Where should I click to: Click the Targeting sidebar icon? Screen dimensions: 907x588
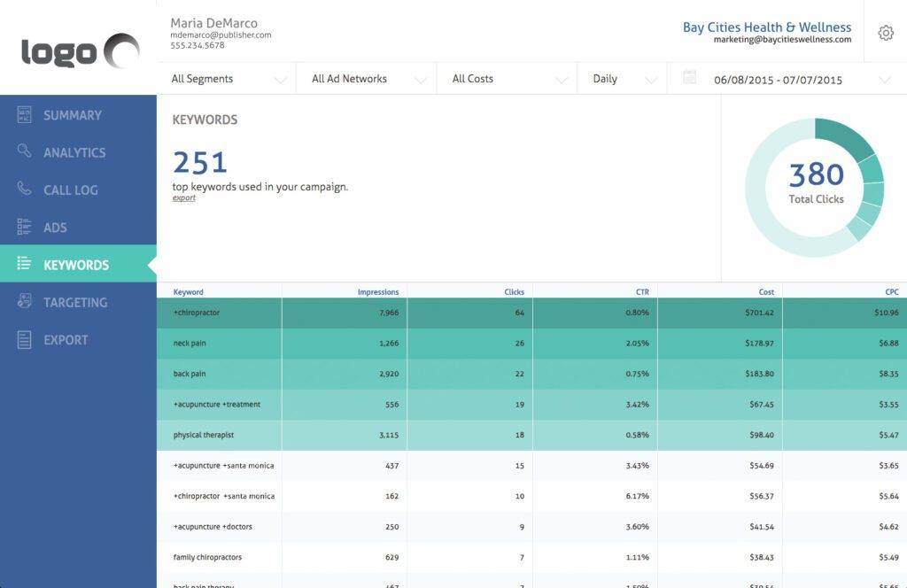24,301
